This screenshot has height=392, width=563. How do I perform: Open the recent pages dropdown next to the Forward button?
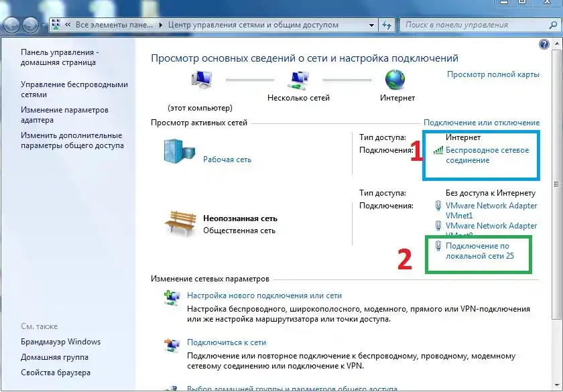pos(45,26)
